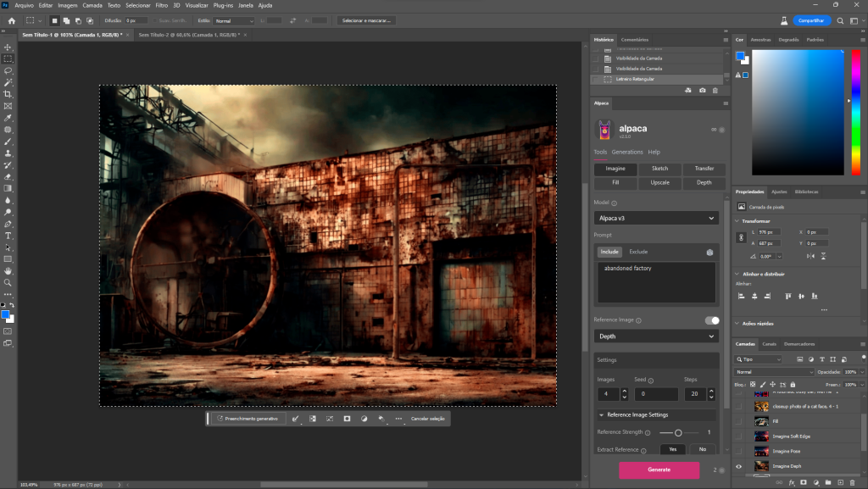Click the layer effects fx icon
Image resolution: width=868 pixels, height=489 pixels.
[x=790, y=482]
